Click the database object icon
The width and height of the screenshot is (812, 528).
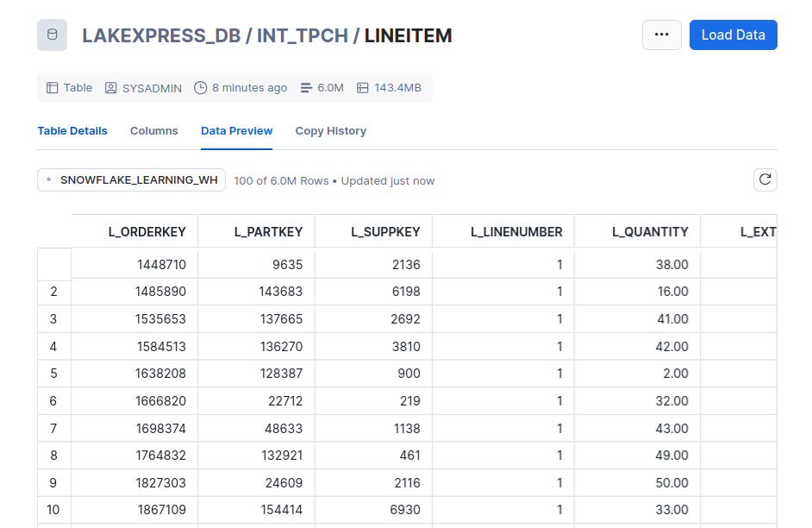tap(52, 35)
